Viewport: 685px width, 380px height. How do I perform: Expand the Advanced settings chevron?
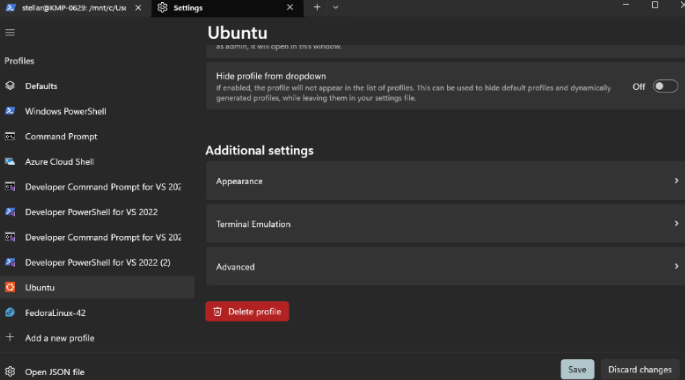676,266
